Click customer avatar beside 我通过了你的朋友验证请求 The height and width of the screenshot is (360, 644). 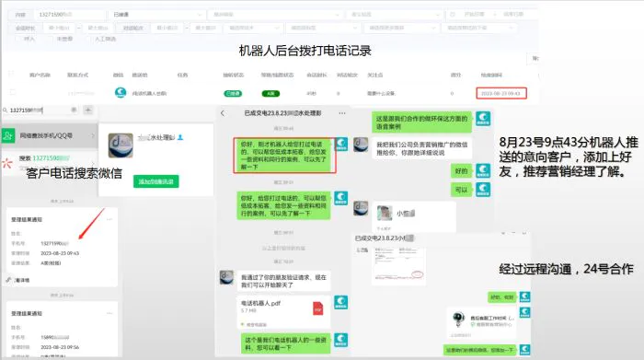[226, 277]
